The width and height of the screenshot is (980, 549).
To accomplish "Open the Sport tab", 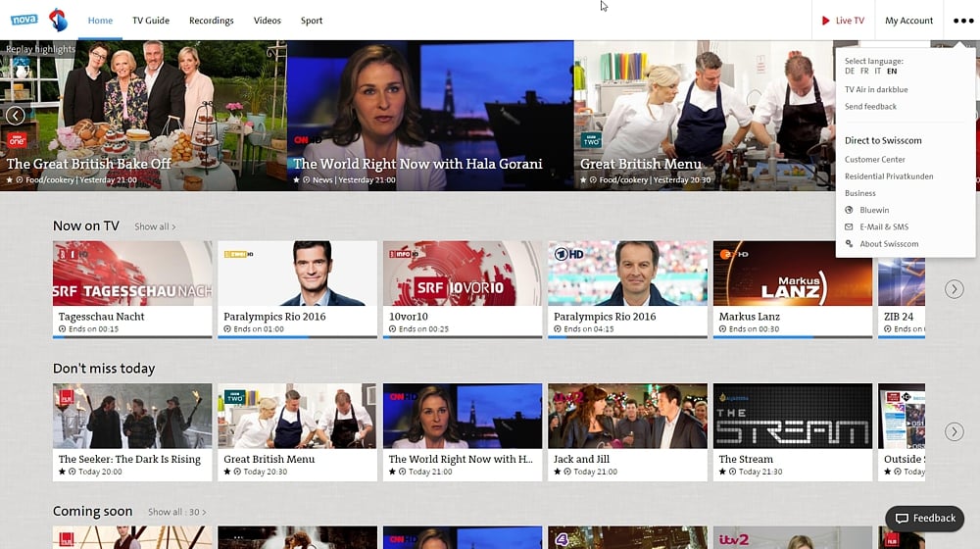I will (x=312, y=21).
